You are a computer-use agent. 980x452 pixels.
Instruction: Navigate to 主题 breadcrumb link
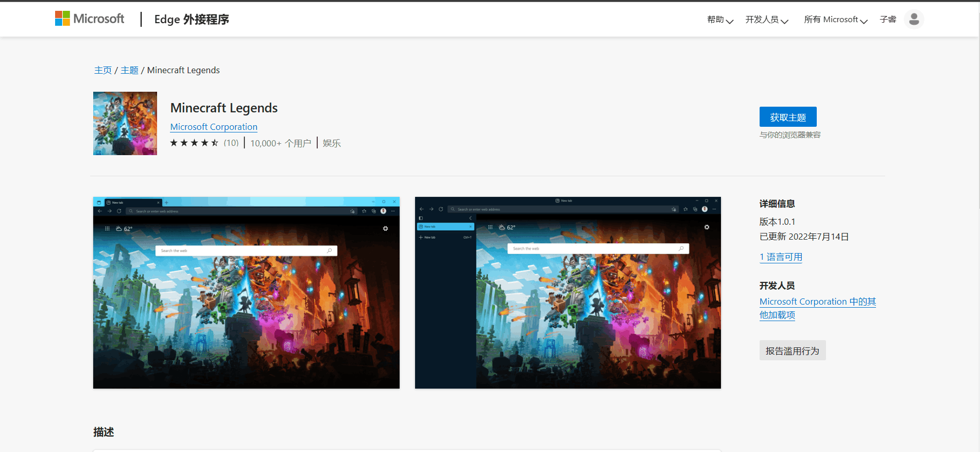[x=129, y=70]
